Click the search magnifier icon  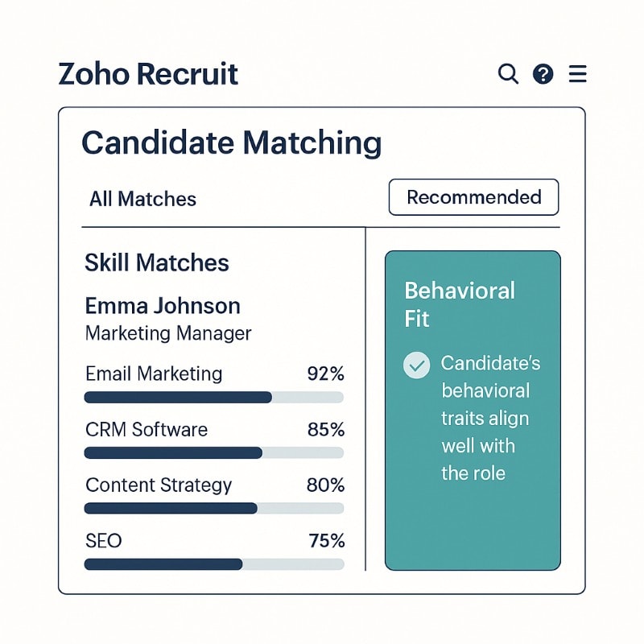[508, 74]
